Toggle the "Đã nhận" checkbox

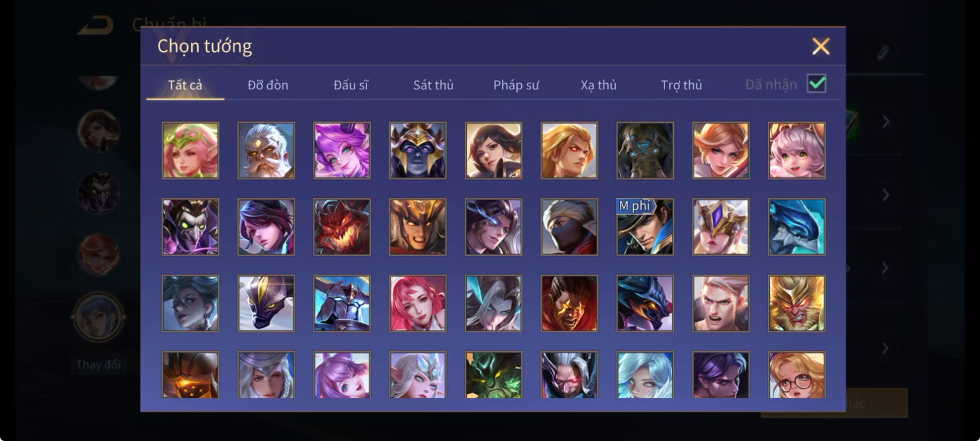pyautogui.click(x=816, y=84)
